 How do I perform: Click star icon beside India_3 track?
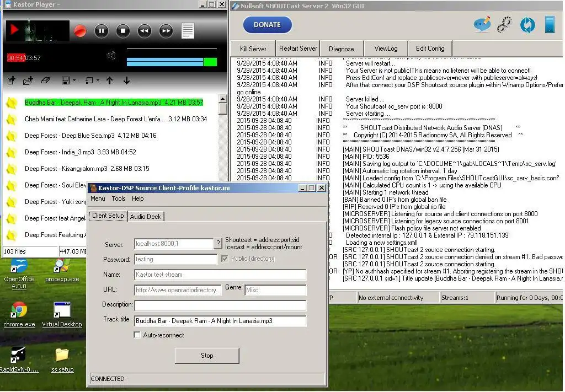pos(12,153)
